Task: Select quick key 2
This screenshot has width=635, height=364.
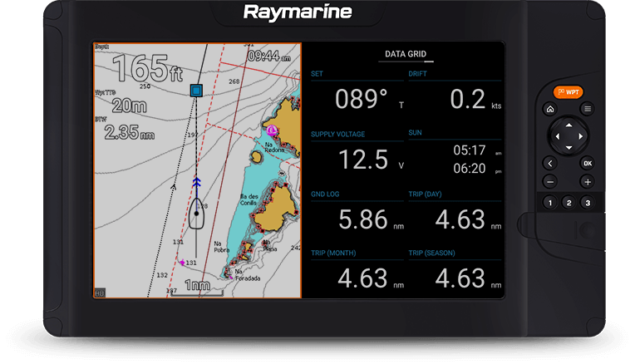Action: [569, 203]
